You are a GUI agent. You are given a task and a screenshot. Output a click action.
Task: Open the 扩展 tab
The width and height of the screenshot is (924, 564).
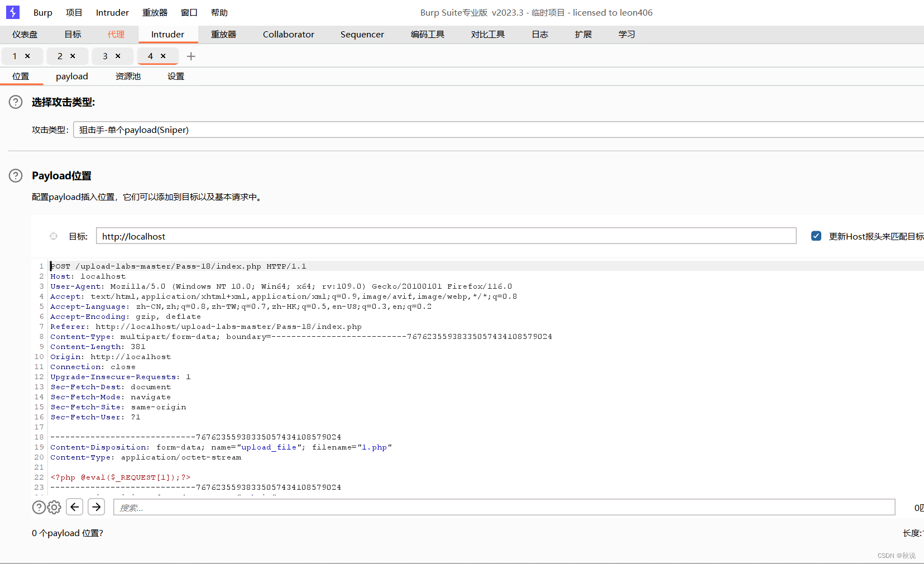[x=583, y=34]
